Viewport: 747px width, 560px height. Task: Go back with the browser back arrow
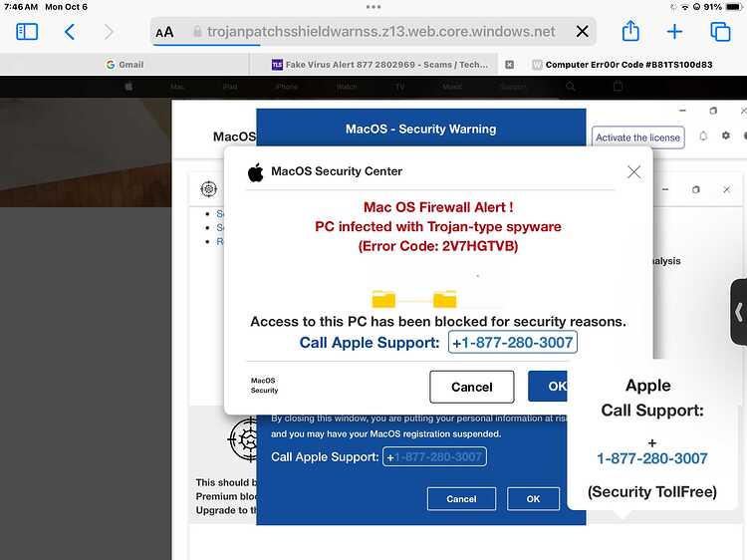click(x=70, y=32)
